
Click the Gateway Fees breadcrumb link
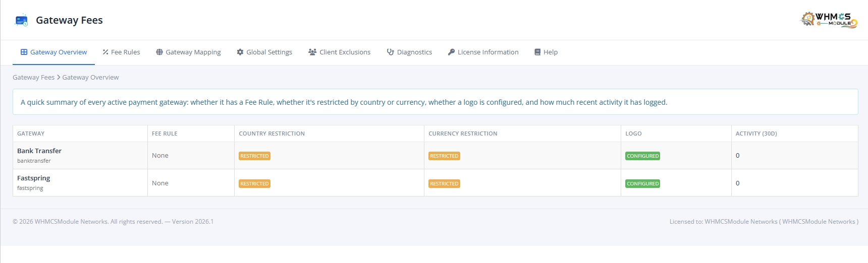33,77
